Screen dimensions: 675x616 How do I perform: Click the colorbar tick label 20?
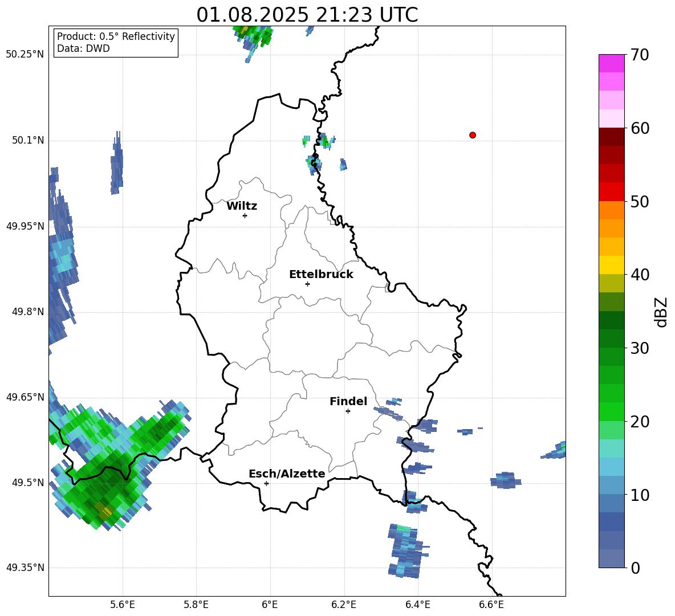point(639,422)
